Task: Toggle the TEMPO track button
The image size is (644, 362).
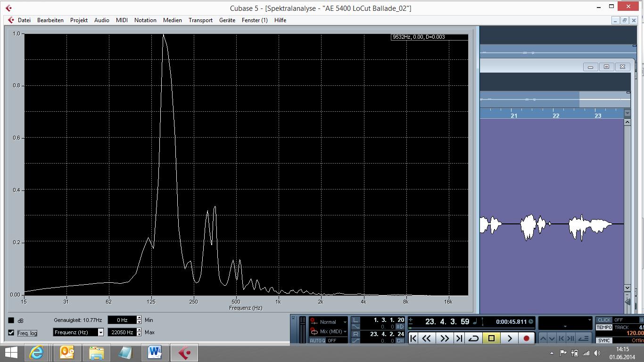Action: pyautogui.click(x=604, y=327)
